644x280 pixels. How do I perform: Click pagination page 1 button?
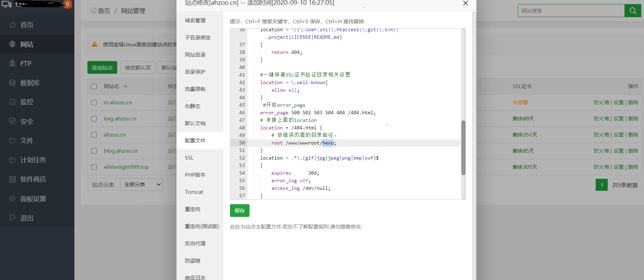click(x=602, y=185)
